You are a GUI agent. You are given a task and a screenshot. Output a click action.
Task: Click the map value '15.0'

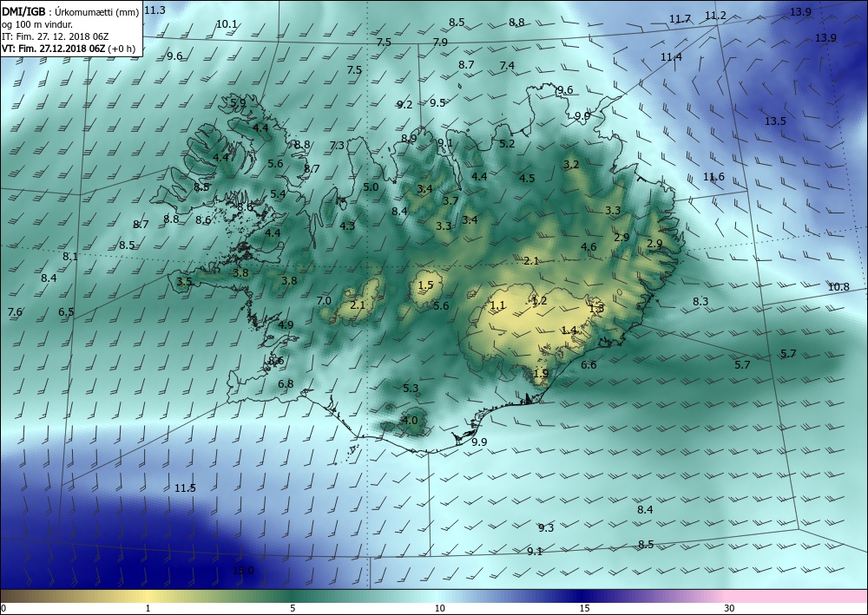pyautogui.click(x=243, y=570)
